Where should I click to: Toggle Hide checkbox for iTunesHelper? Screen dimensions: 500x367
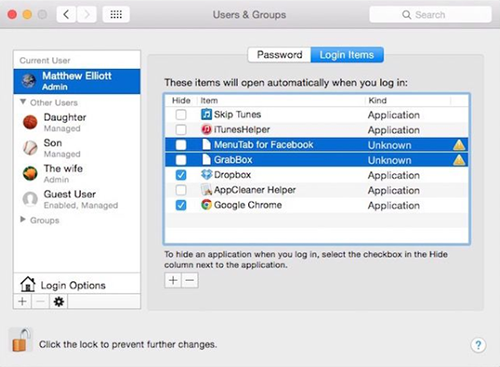(181, 130)
